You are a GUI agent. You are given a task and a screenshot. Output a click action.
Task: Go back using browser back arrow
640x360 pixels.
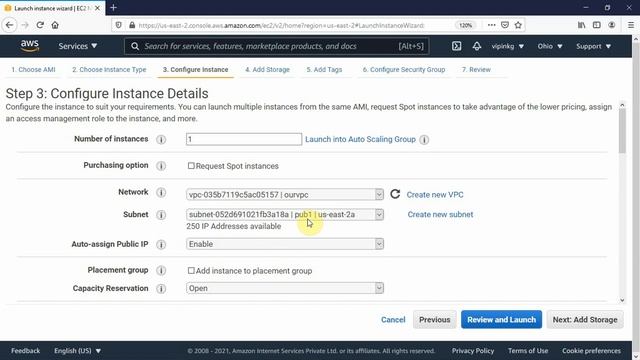point(10,25)
